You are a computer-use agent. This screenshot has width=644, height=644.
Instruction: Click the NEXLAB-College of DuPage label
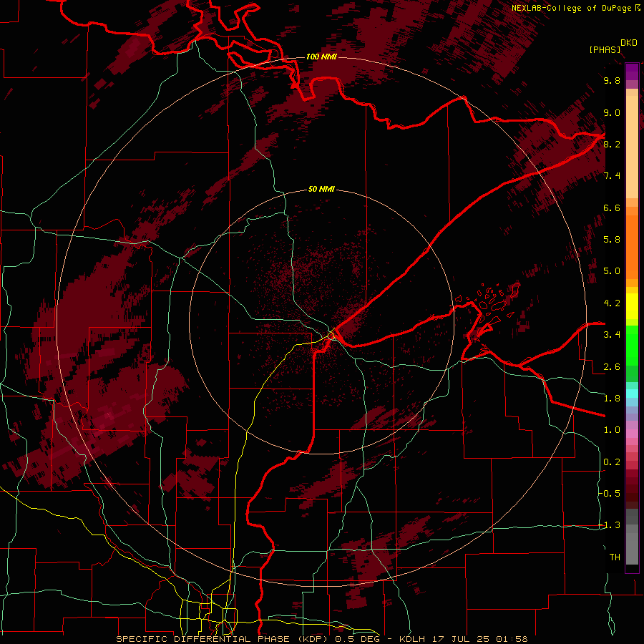coord(576,8)
